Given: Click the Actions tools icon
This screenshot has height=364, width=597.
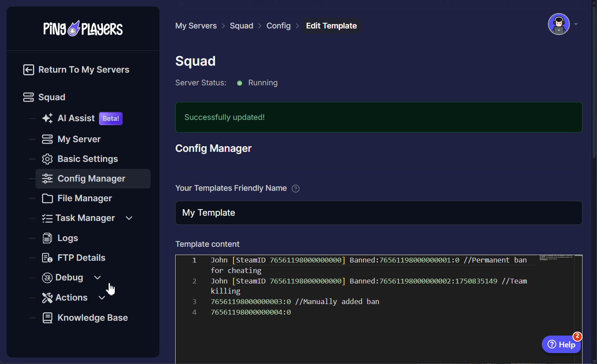Looking at the screenshot, I should [47, 297].
